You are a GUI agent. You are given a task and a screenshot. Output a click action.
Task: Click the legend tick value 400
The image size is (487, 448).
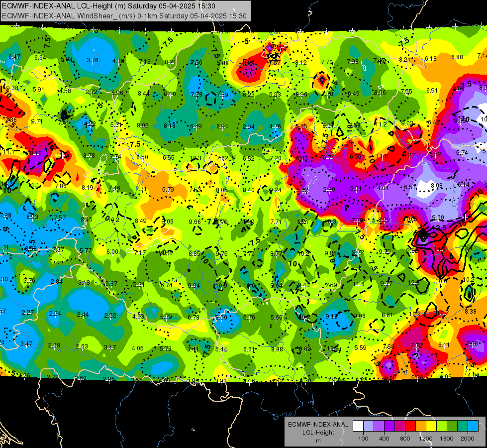384,439
